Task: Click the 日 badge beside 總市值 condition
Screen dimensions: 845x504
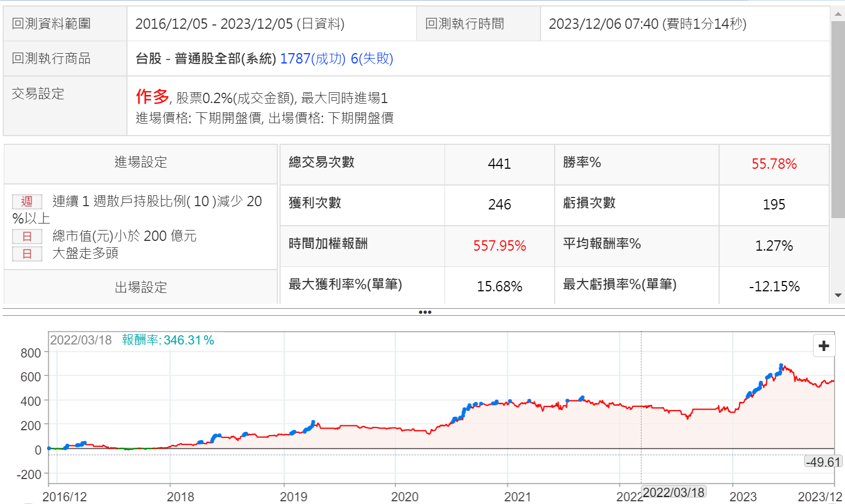Action: [27, 237]
